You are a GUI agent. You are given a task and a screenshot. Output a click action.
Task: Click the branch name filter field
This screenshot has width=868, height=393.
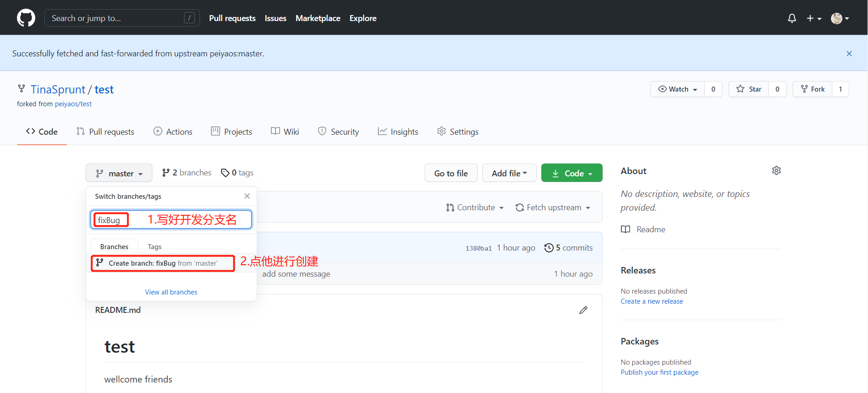tap(171, 219)
